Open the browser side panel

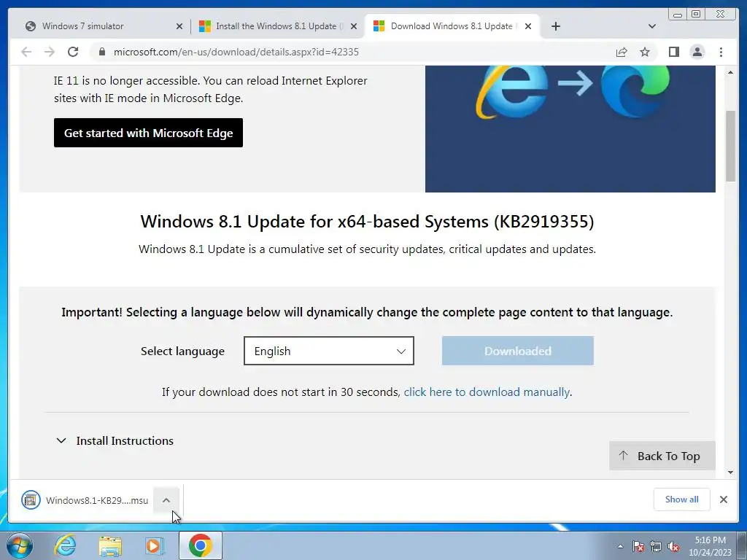pyautogui.click(x=673, y=52)
